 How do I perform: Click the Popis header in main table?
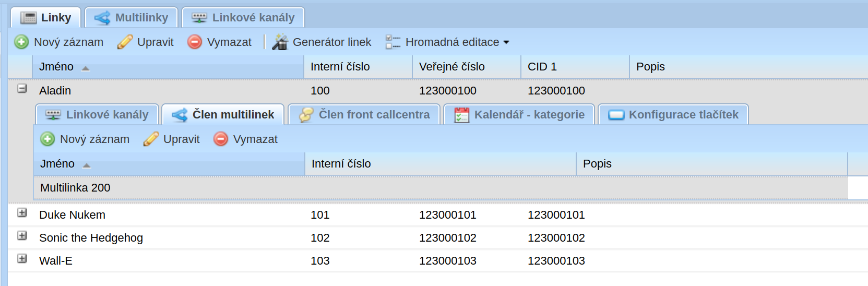[748, 67]
